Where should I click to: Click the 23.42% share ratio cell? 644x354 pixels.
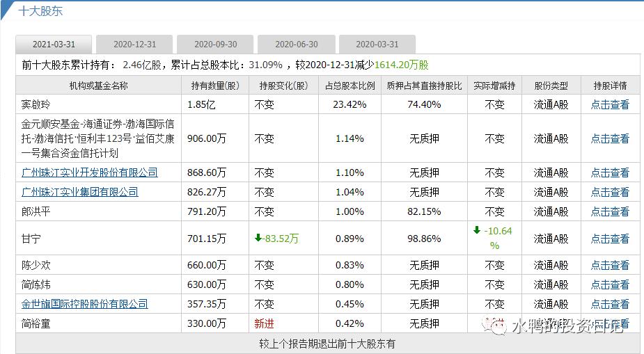click(x=350, y=104)
